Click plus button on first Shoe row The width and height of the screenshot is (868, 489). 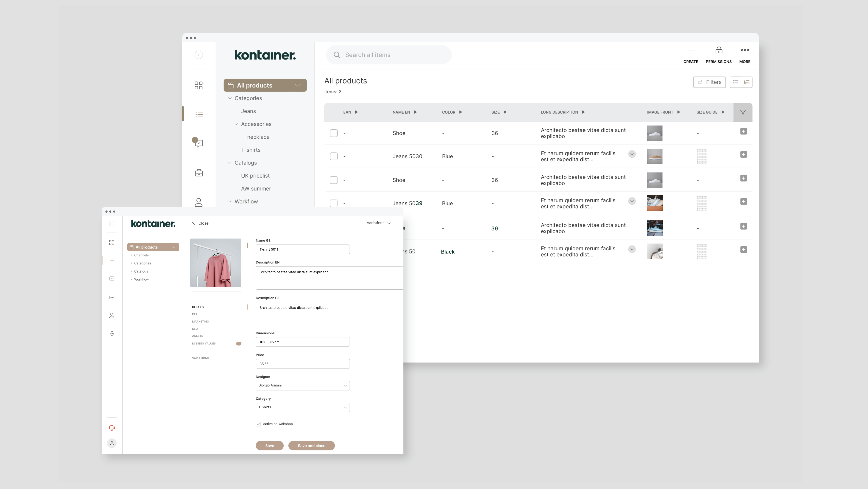[743, 131]
